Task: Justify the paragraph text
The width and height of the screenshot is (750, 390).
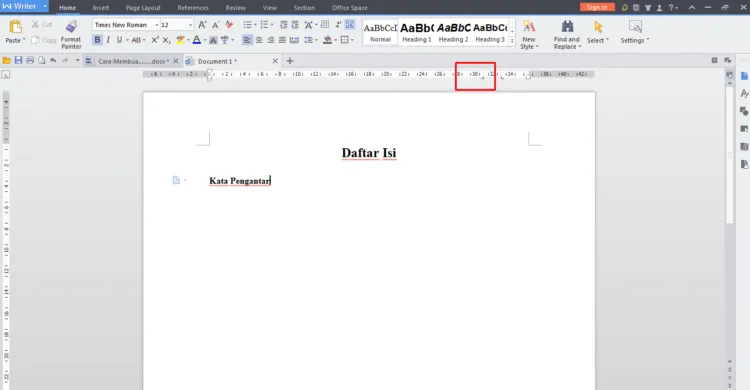Action: (x=282, y=40)
